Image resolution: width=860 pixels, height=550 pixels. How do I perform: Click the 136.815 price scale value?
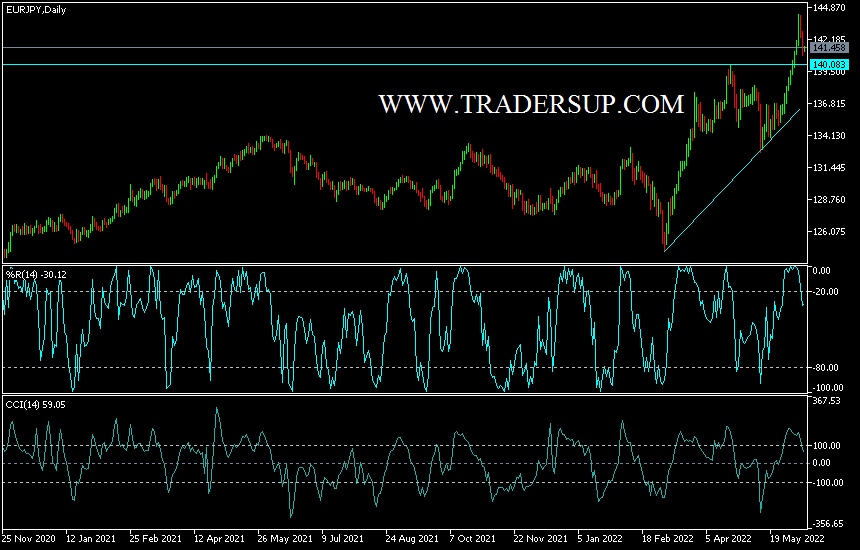[x=829, y=104]
